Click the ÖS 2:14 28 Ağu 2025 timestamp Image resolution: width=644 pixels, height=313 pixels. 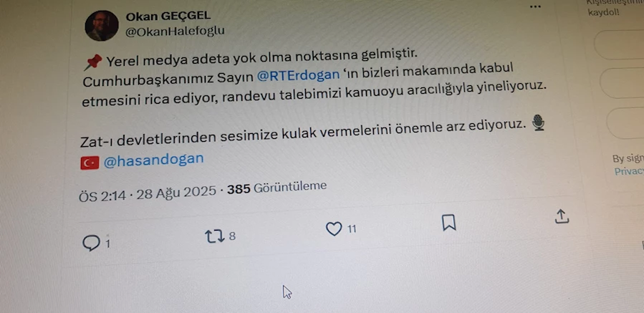(x=148, y=193)
